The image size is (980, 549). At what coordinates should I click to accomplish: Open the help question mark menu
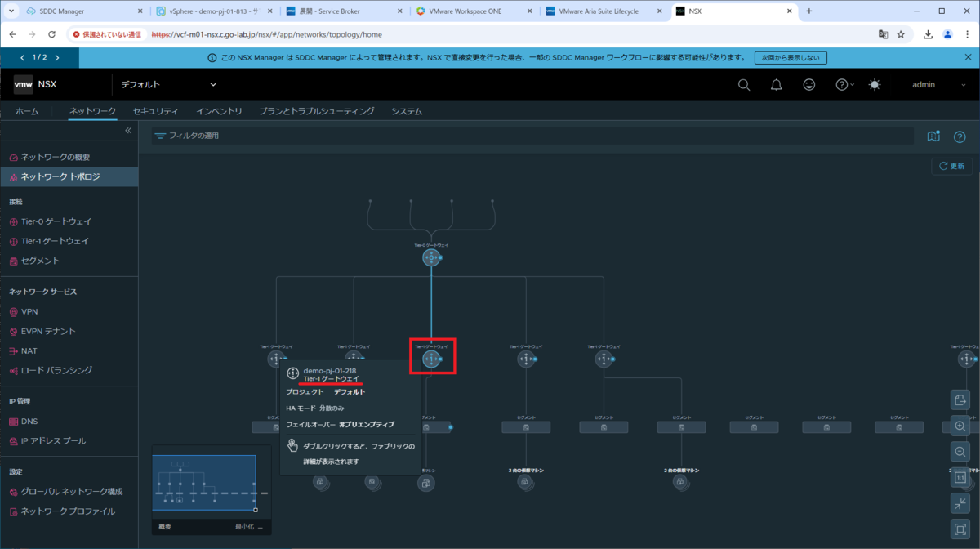[x=844, y=85]
